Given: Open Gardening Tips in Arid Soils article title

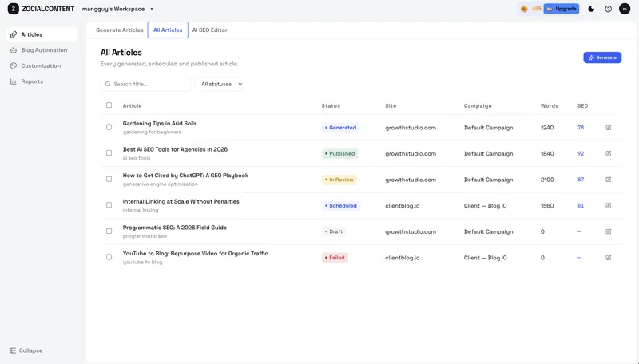Looking at the screenshot, I should [160, 124].
